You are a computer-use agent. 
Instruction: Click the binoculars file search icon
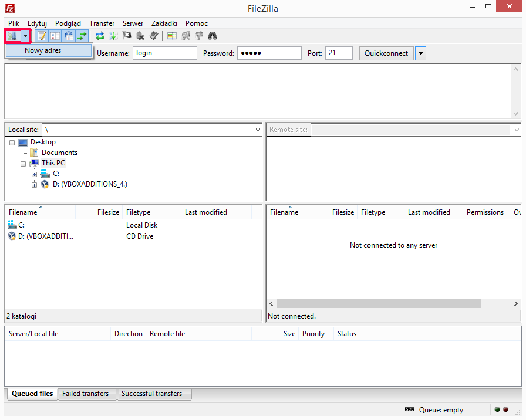click(x=213, y=36)
